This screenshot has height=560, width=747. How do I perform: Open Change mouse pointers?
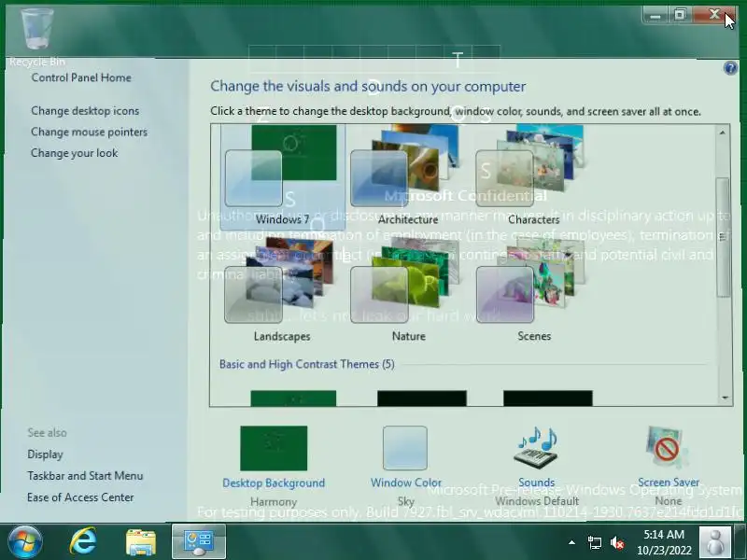point(89,132)
